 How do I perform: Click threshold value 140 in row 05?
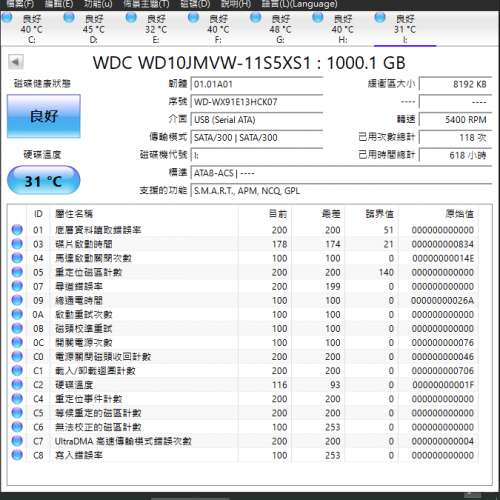(386, 272)
